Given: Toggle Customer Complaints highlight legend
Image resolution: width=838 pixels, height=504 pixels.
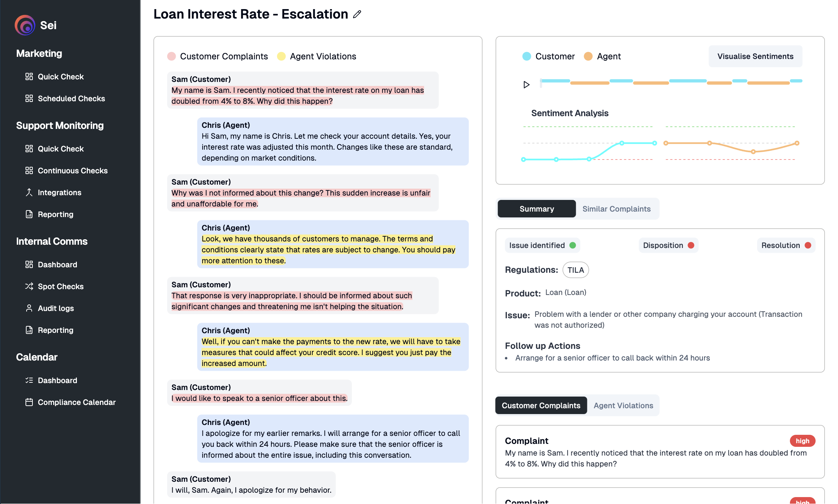Looking at the screenshot, I should (x=218, y=56).
